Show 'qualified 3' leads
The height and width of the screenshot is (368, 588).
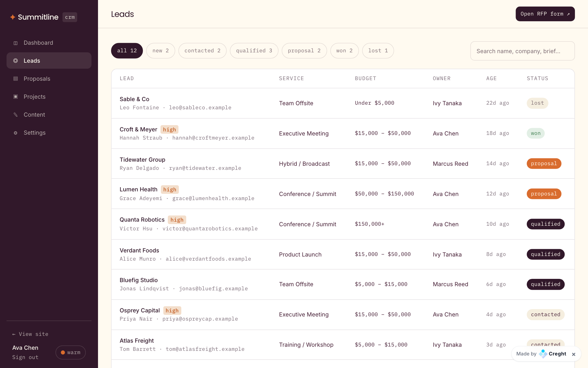tap(254, 51)
